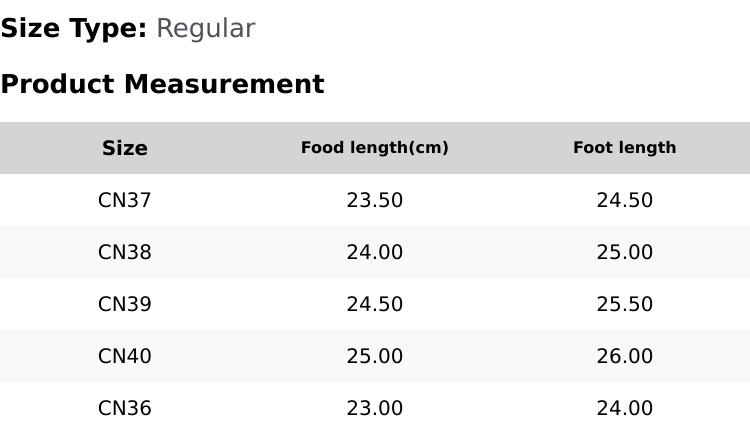Click the 25.00 value in CN40 row
750x434 pixels.
tap(375, 356)
